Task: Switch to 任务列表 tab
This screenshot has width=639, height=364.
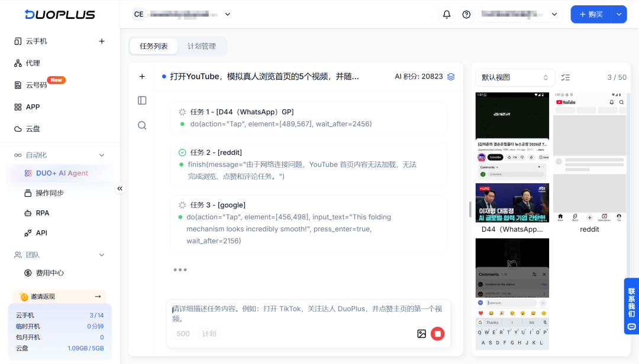Action: [154, 46]
